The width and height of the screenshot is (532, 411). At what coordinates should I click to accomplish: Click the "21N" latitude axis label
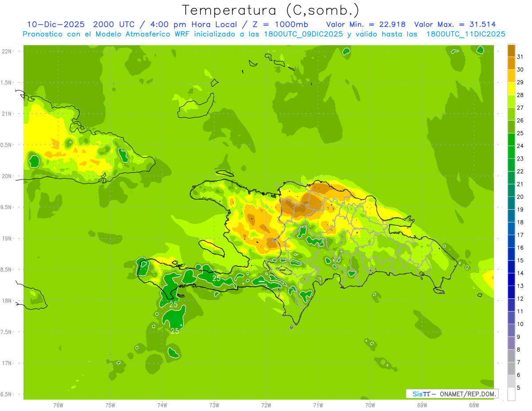coord(7,114)
